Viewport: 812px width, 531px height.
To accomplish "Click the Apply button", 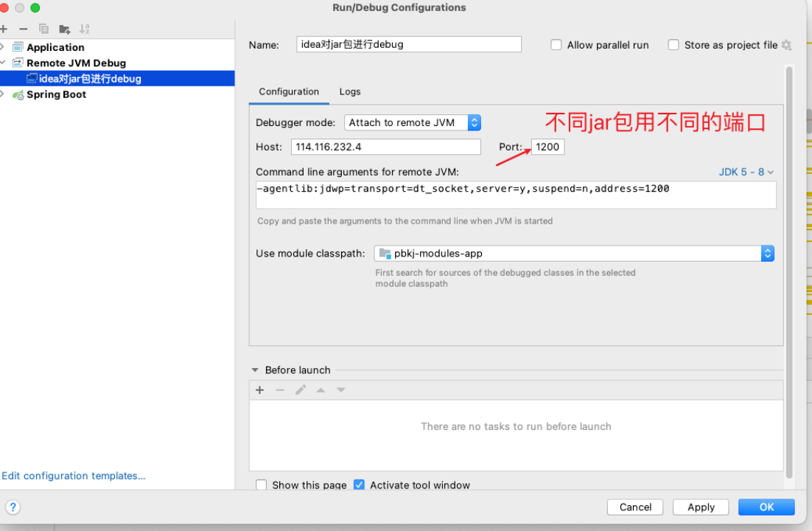I will coord(701,507).
